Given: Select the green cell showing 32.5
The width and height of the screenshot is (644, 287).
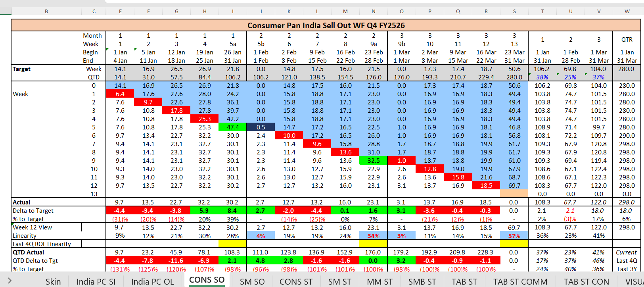Looking at the screenshot, I should pos(373,160).
